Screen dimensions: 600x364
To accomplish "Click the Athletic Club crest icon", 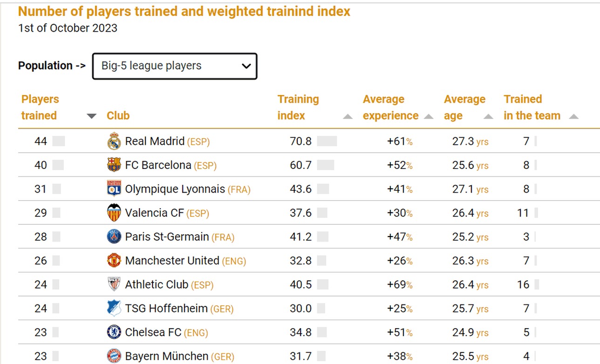I will pyautogui.click(x=114, y=284).
